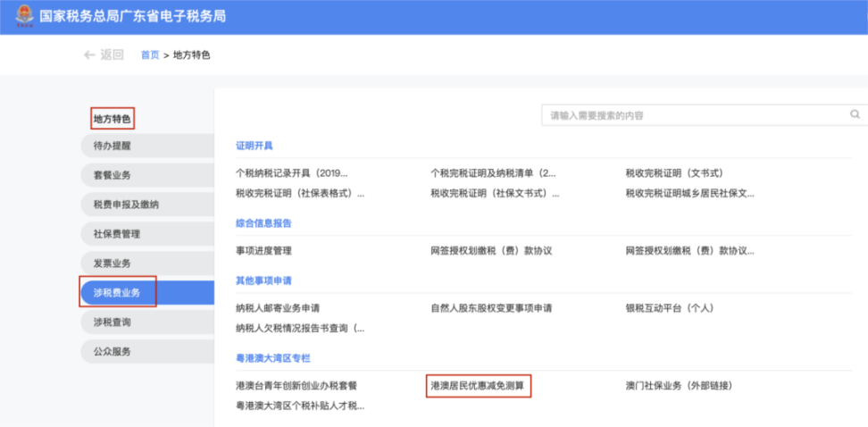Open 港澳居民优惠减免测算 link
This screenshot has height=427, width=868.
pos(478,386)
